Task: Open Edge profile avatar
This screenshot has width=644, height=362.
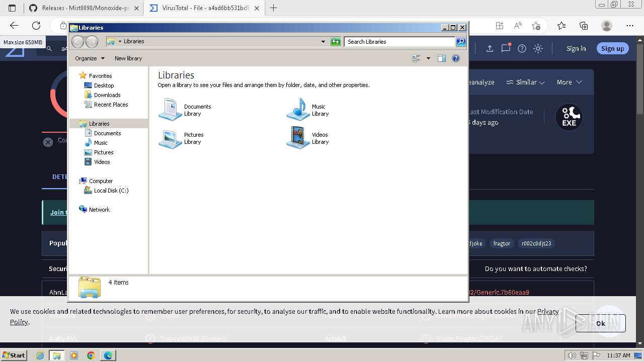Action: click(607, 26)
